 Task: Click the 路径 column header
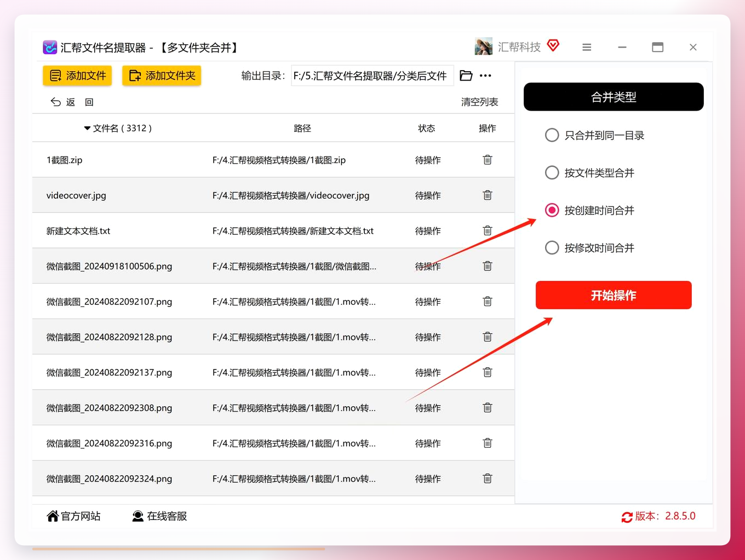click(x=302, y=128)
